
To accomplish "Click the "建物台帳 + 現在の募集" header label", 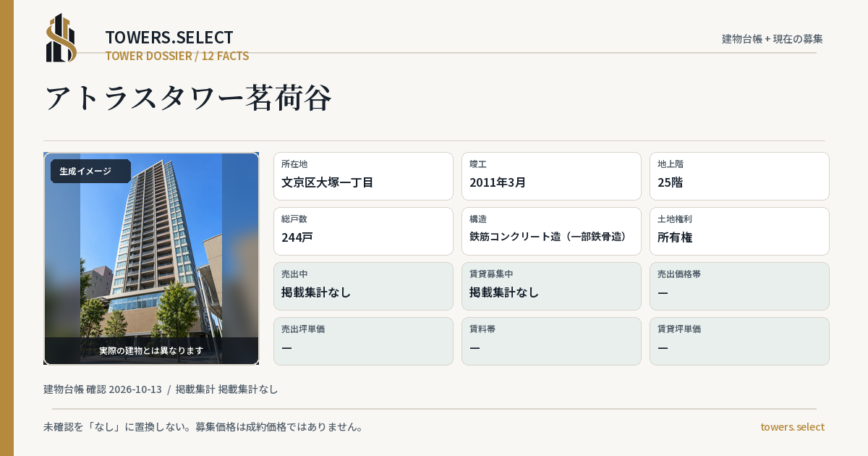I will (x=773, y=38).
